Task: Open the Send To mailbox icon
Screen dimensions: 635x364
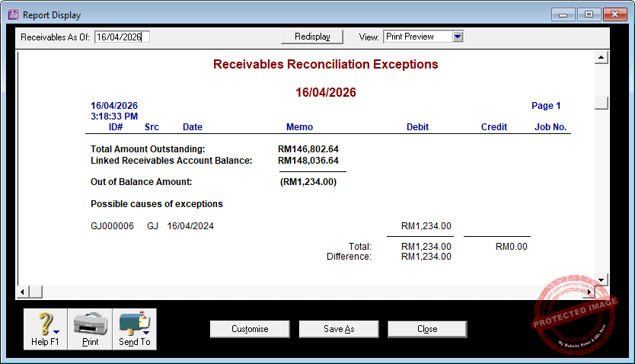Action: point(135,329)
